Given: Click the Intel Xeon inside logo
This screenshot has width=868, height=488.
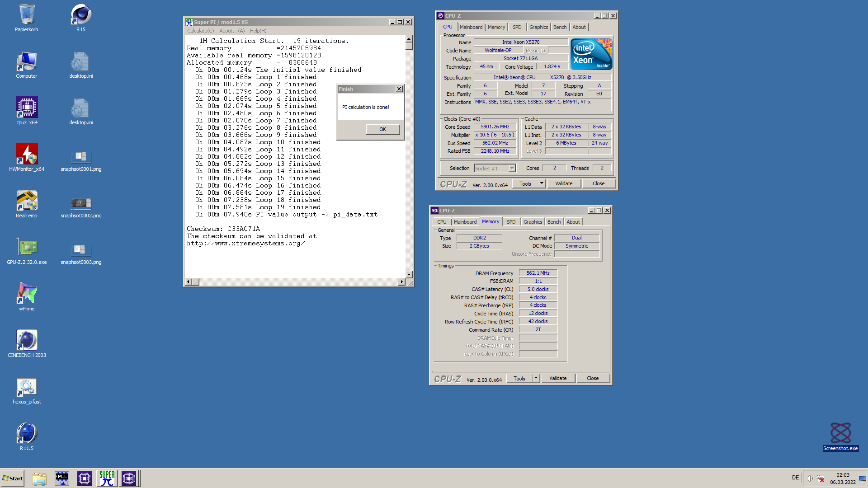Looking at the screenshot, I should pyautogui.click(x=591, y=54).
